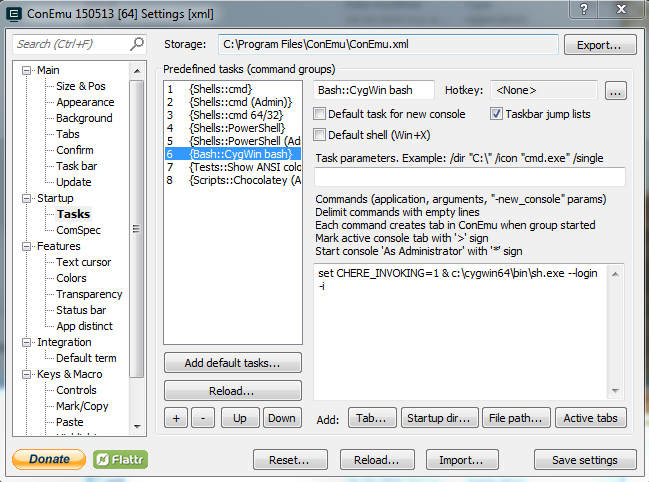Click the ConEmu title bar icon

pyautogui.click(x=14, y=14)
